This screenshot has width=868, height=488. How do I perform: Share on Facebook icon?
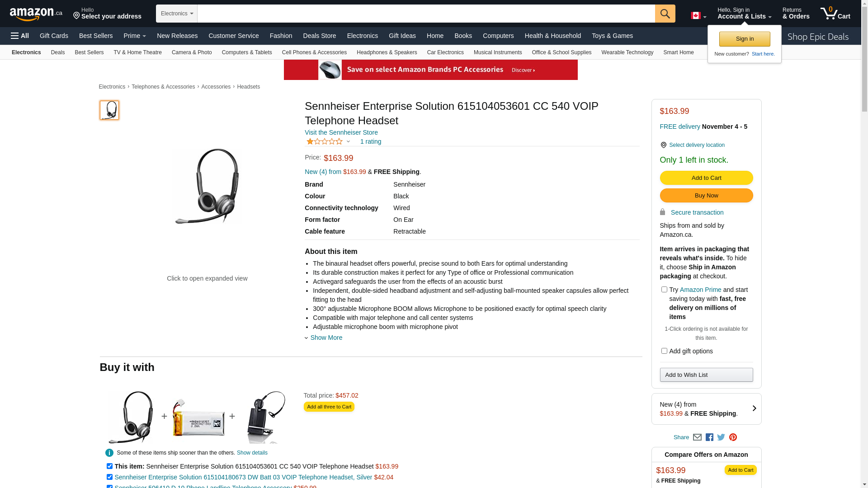[709, 437]
